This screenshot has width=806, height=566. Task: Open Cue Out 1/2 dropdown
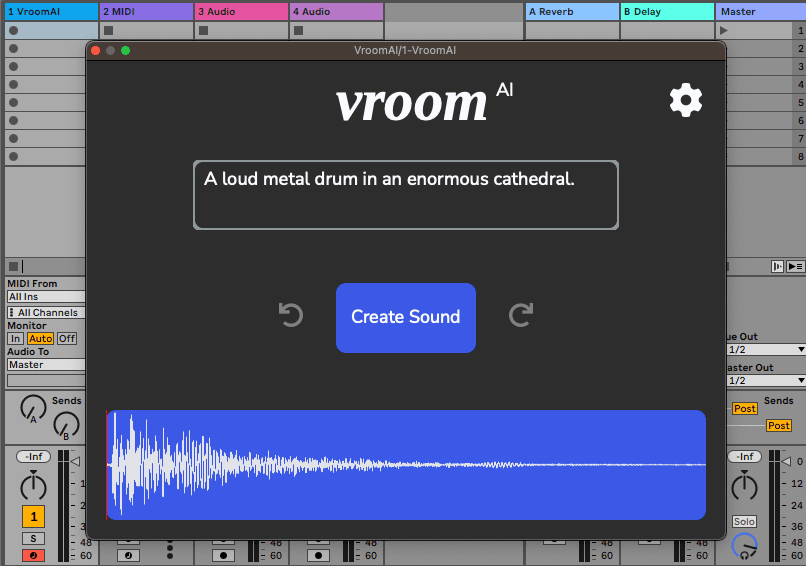pos(766,350)
